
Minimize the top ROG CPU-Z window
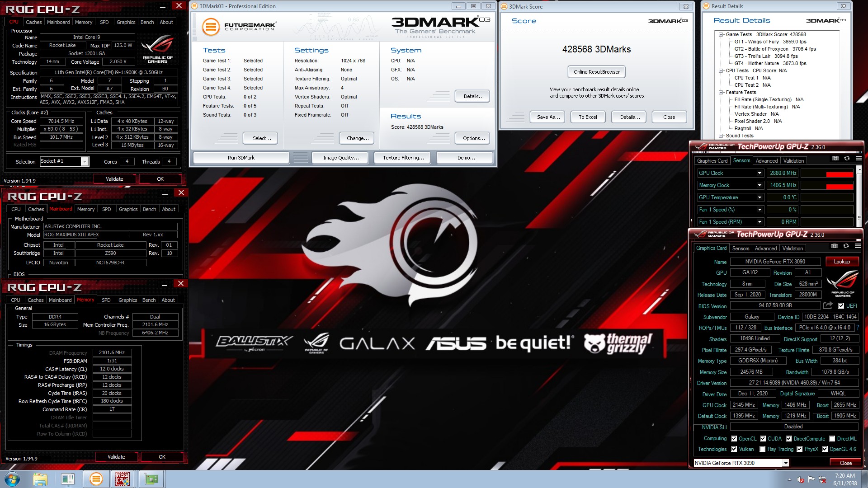point(163,6)
